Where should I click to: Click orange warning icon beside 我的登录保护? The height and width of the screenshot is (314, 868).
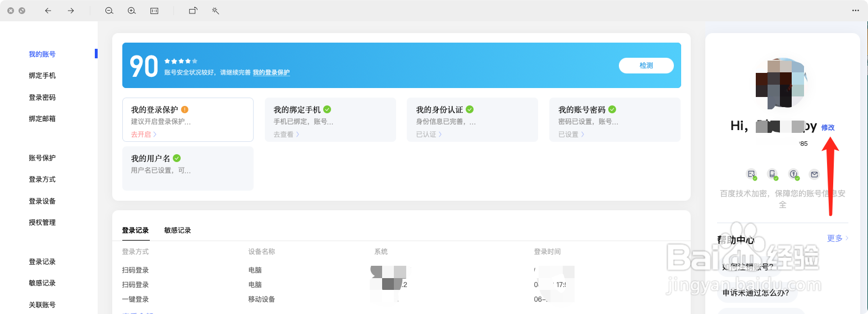coord(185,110)
